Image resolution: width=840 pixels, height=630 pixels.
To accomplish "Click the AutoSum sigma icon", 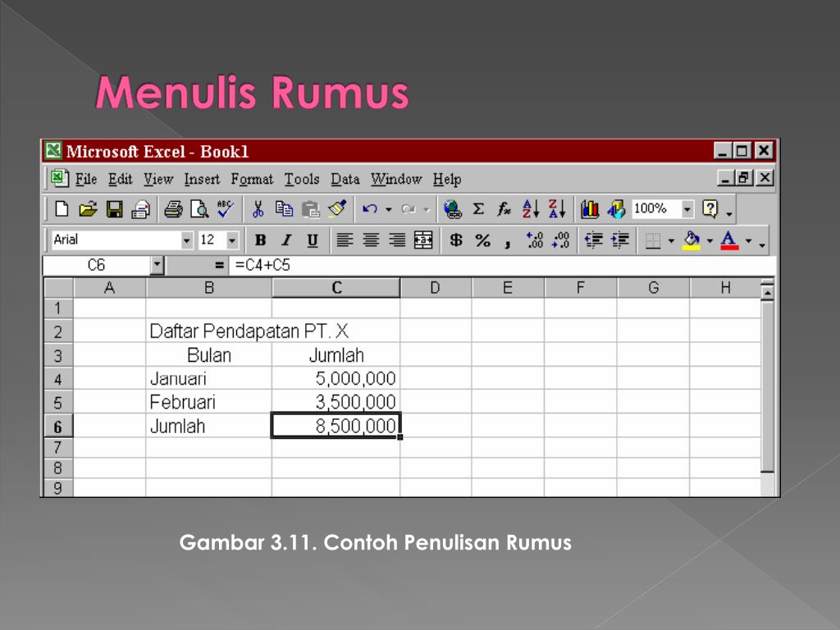I will (x=478, y=209).
